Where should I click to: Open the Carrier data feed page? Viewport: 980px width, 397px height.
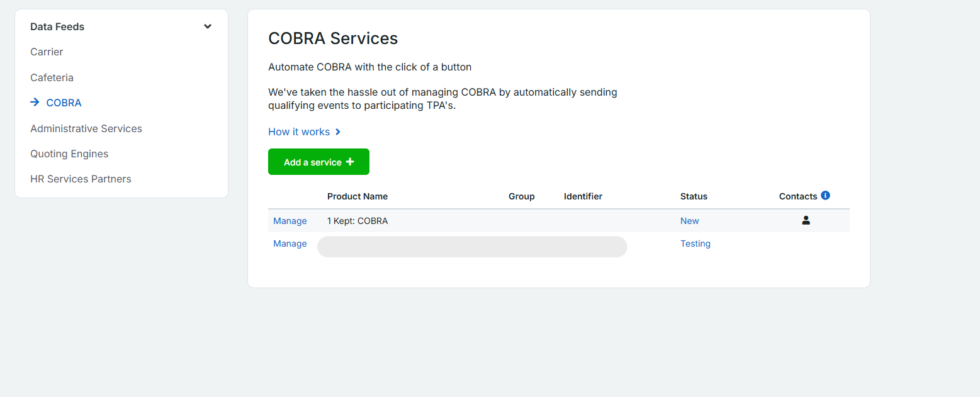coord(47,52)
